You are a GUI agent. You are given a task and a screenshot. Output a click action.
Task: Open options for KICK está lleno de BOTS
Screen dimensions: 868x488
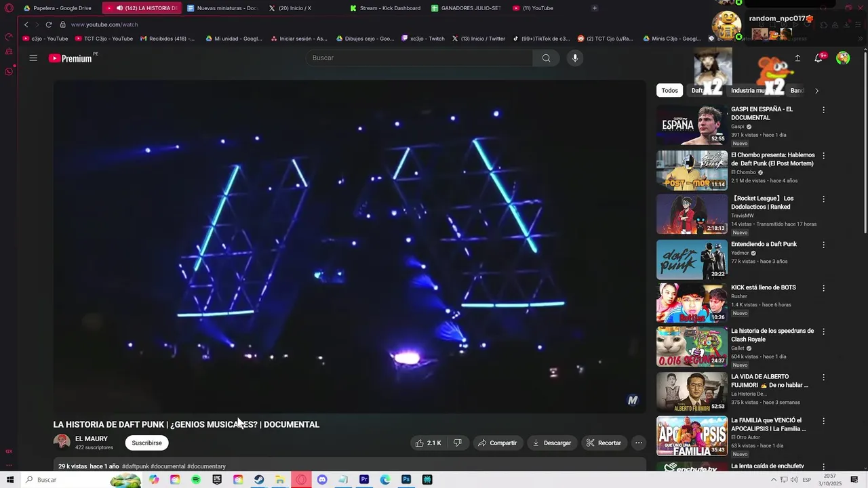tap(824, 288)
